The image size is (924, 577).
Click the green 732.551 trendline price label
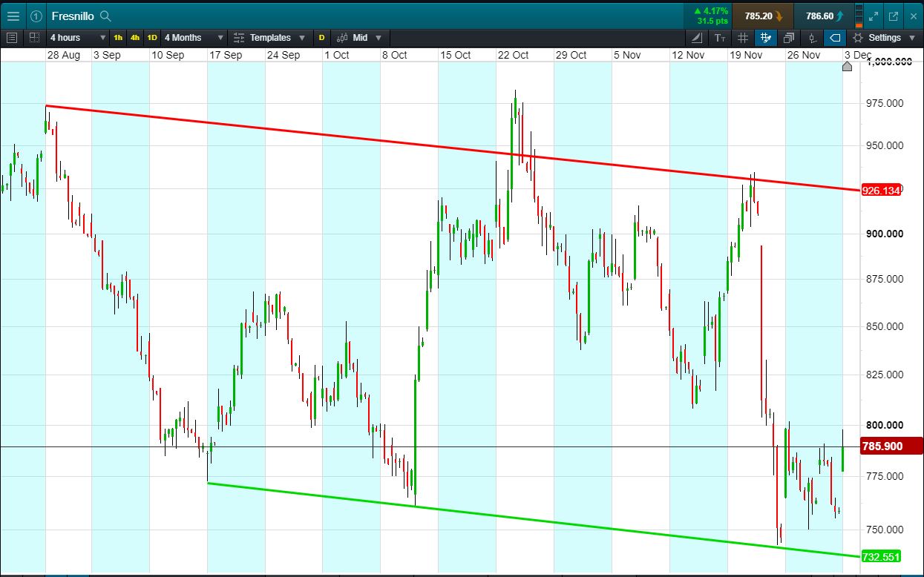coord(881,556)
